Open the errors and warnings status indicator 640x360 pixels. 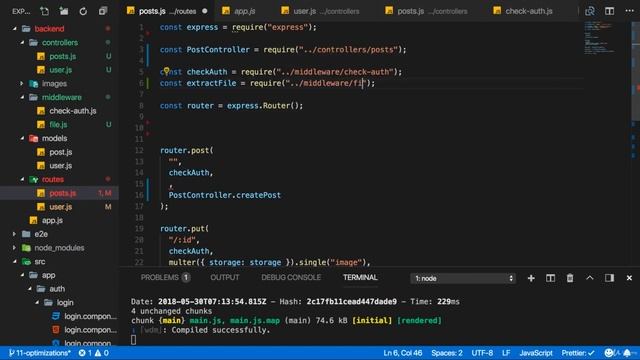[93, 353]
